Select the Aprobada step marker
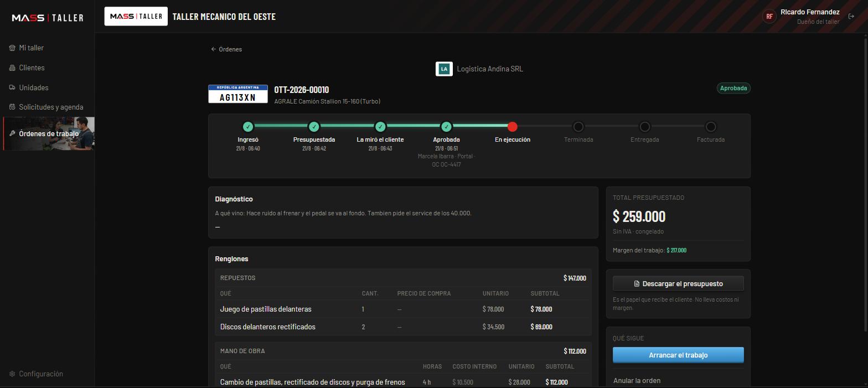Screen dimensions: 868x388 (x=446, y=127)
